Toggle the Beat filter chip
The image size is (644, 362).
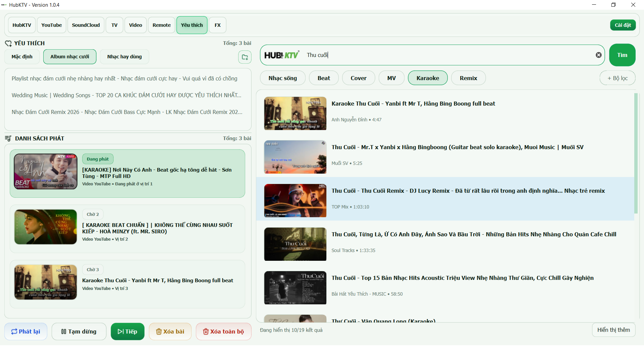point(324,78)
